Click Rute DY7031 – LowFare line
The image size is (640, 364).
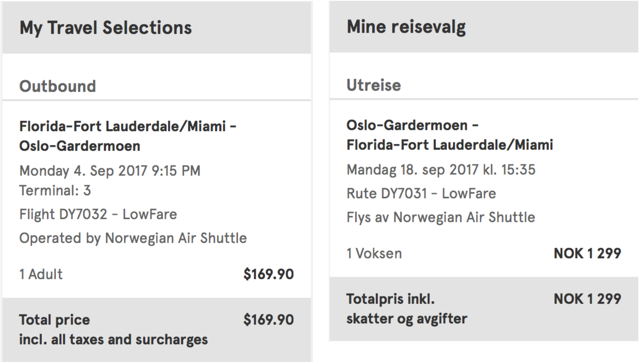(x=421, y=193)
